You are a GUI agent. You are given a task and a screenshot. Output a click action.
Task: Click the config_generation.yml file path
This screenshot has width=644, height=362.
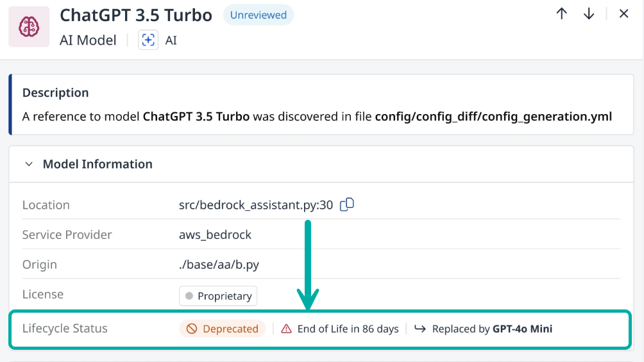tap(493, 117)
